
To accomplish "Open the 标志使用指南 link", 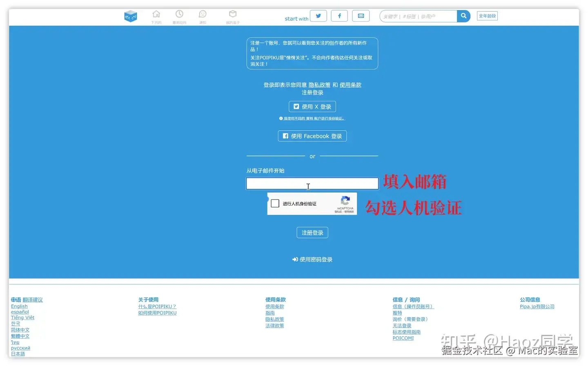I will [407, 332].
